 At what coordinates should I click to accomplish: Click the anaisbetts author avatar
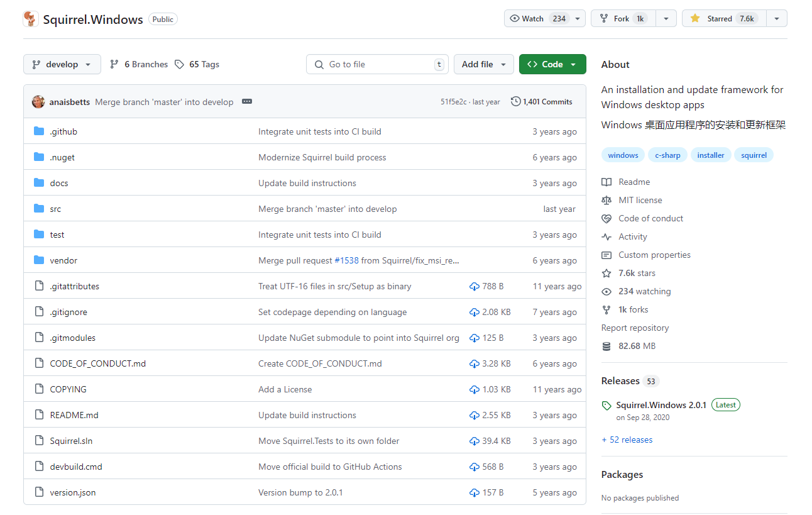click(x=38, y=102)
